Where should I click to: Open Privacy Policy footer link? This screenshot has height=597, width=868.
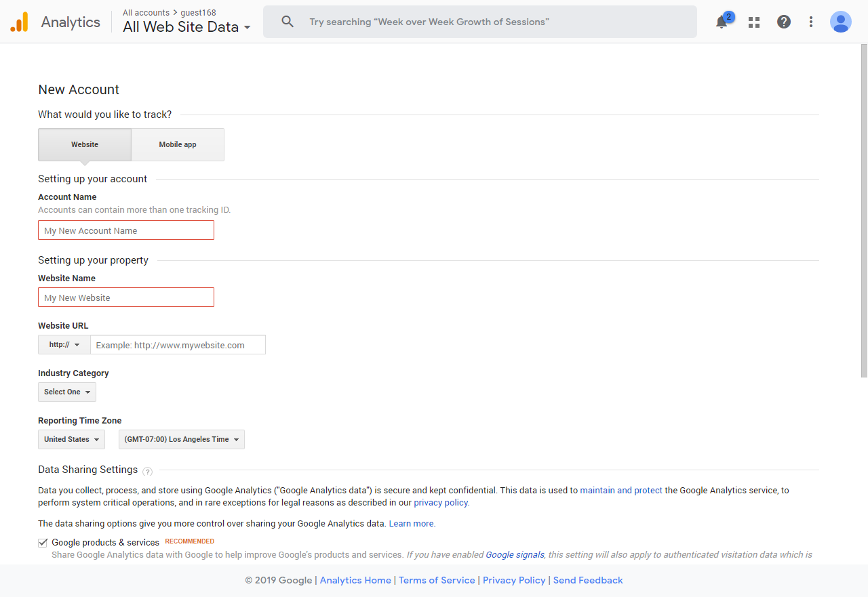514,580
